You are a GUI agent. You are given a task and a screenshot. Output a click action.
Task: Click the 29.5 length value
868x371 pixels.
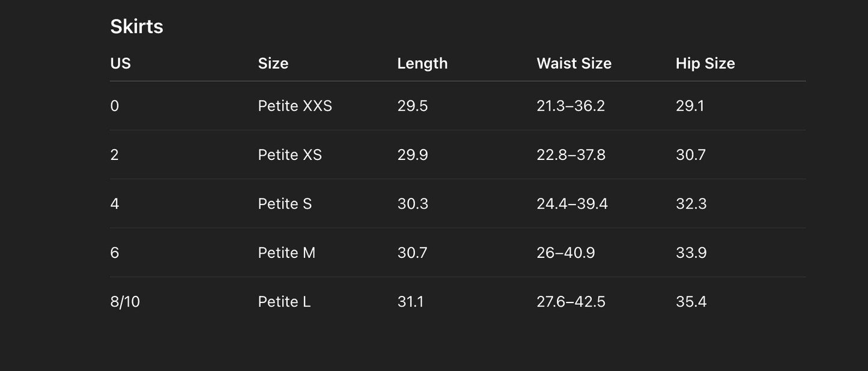pyautogui.click(x=412, y=106)
